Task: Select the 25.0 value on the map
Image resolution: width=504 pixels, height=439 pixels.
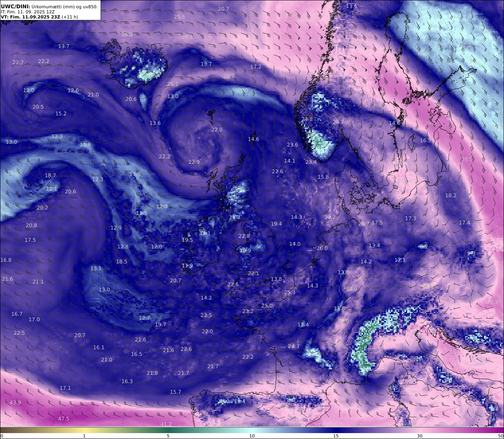Action: point(267,306)
